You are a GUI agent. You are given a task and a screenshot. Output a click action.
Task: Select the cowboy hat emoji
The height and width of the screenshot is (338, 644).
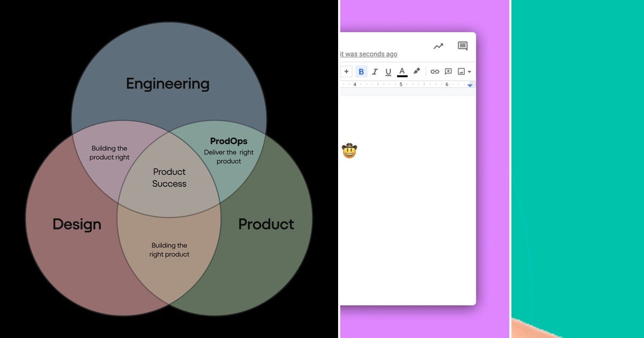(350, 151)
